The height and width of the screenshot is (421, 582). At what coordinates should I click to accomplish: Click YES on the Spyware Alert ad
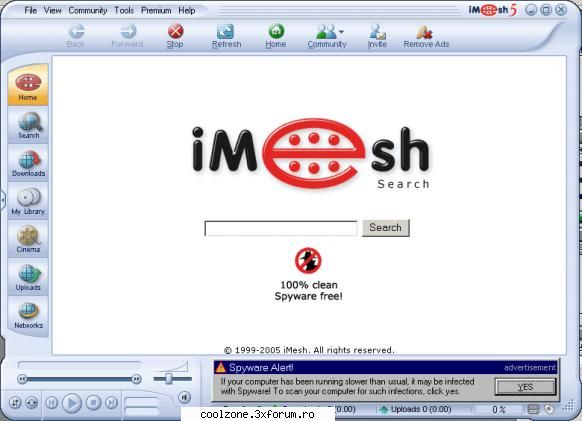[x=525, y=387]
